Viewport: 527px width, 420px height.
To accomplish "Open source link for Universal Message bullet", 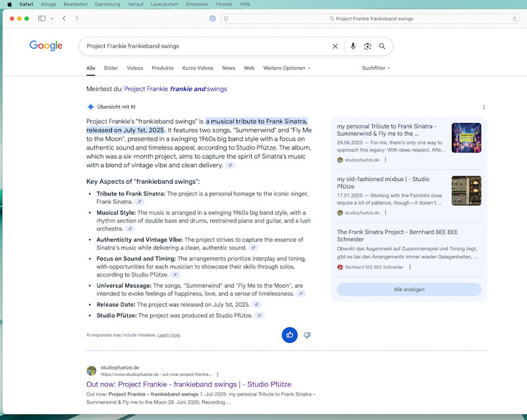I will point(301,294).
